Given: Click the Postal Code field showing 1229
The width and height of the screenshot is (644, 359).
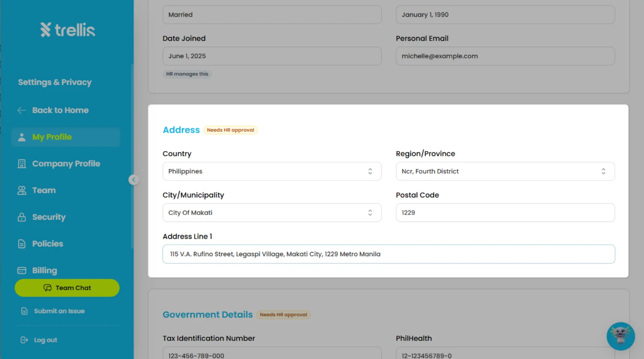Looking at the screenshot, I should tap(505, 213).
